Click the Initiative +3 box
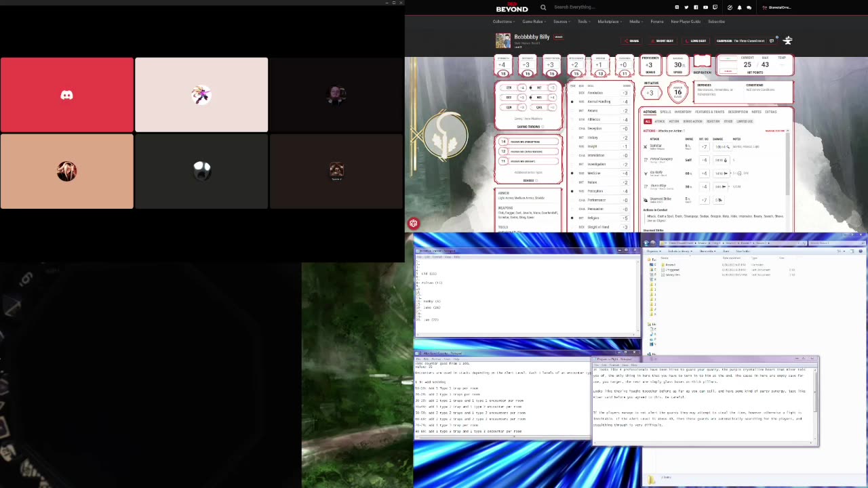Image resolution: width=868 pixels, height=488 pixels. tap(651, 91)
